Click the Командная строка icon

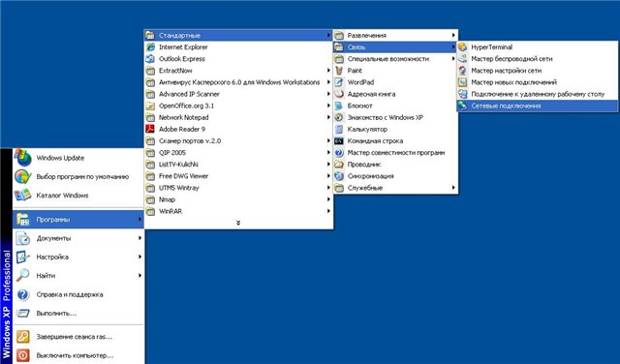(339, 141)
